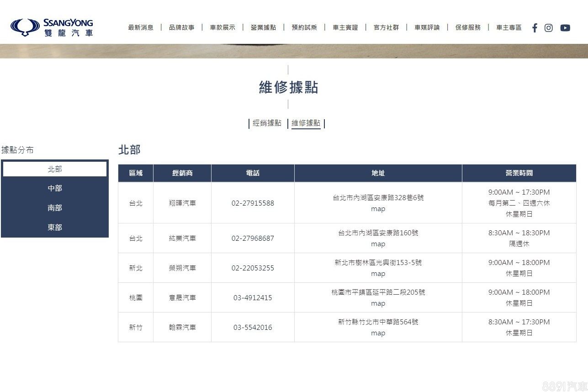Choose 南部 region in sidebar
The image size is (588, 392).
[x=55, y=208]
